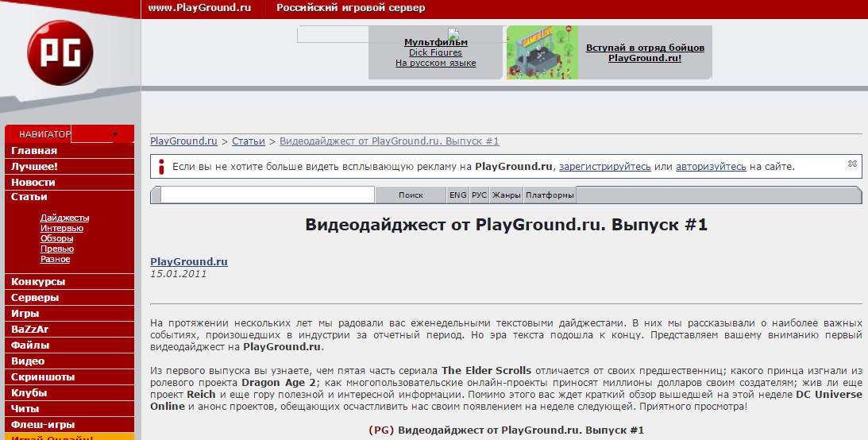Open the Видео sidebar item
Viewport: 868px width, 440px height.
(69, 361)
